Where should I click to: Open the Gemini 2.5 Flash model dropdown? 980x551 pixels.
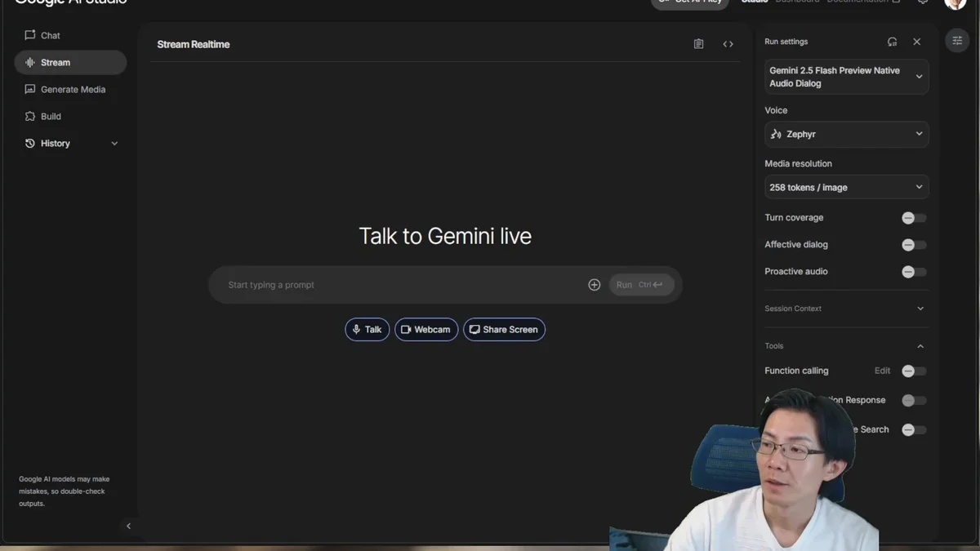point(846,77)
